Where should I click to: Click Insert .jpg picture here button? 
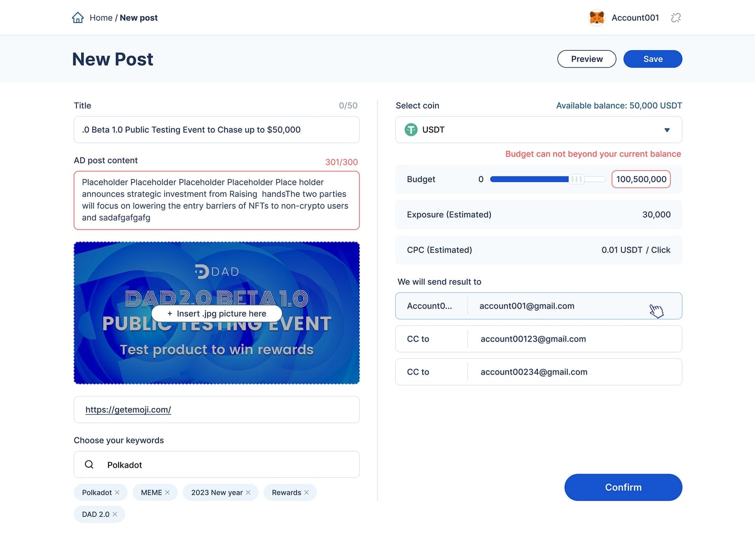[217, 313]
